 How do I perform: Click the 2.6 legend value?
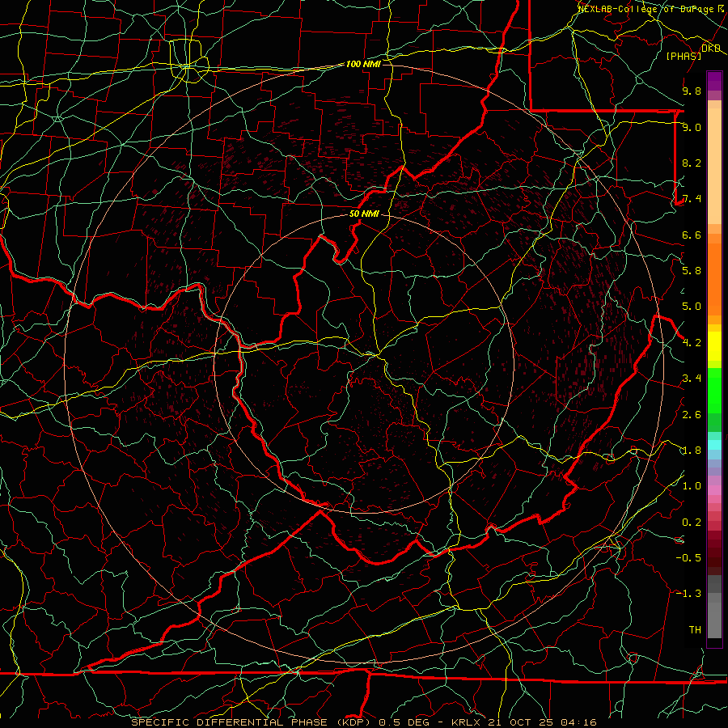692,415
